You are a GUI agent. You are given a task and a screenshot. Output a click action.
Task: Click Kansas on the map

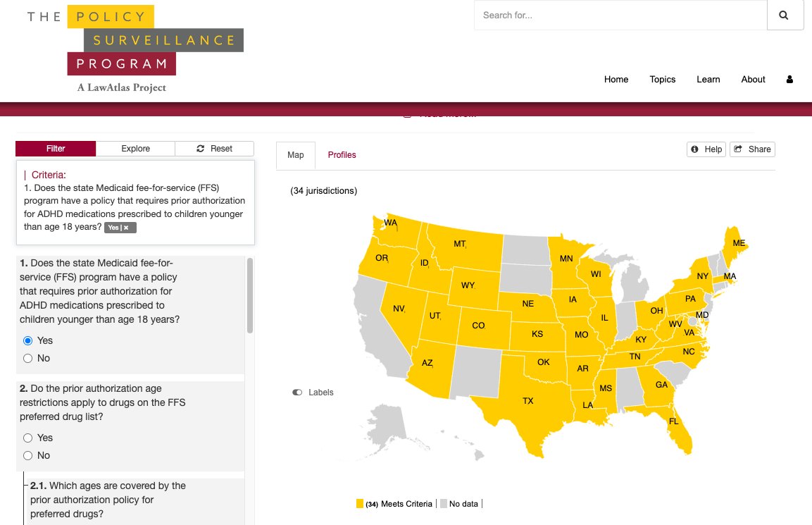tap(537, 336)
